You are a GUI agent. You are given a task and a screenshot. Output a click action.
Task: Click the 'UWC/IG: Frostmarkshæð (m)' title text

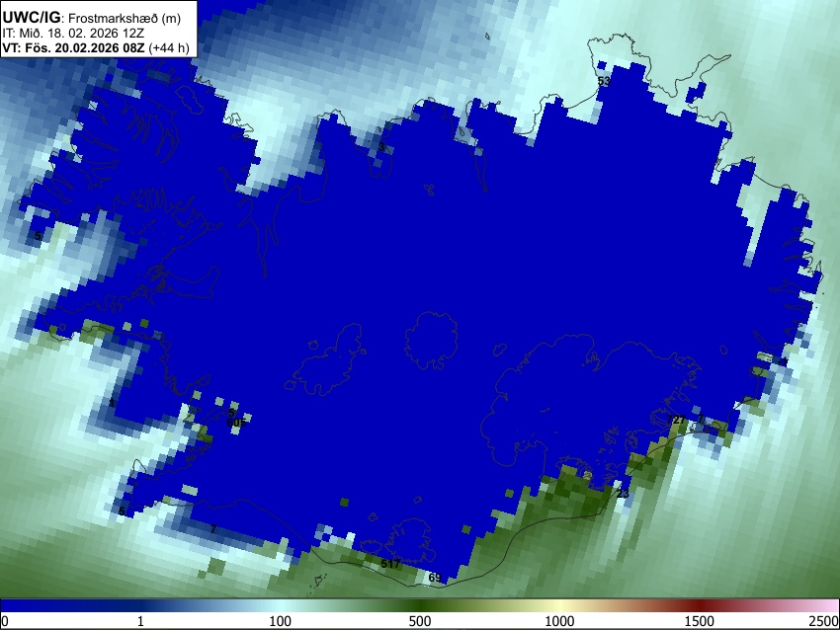tap(92, 18)
